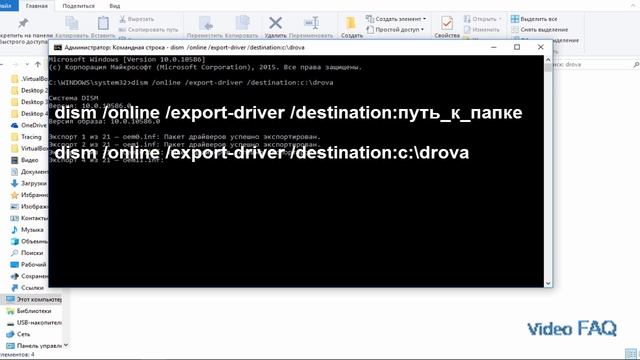The width and height of the screenshot is (640, 360).
Task: Click the command prompt title bar icon
Action: [x=58, y=47]
